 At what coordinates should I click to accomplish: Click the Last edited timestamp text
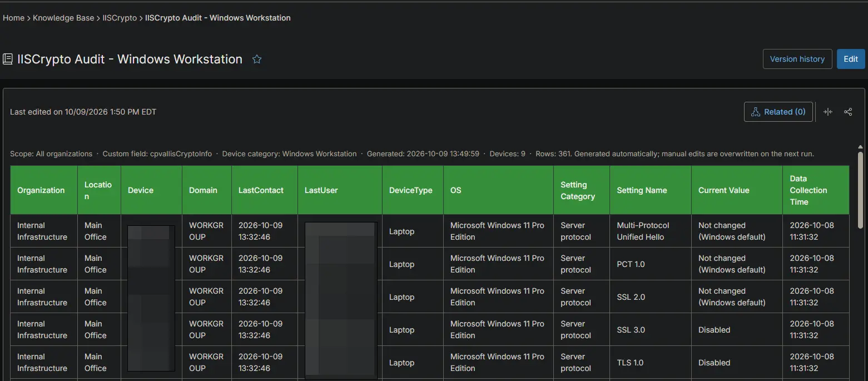(x=83, y=112)
